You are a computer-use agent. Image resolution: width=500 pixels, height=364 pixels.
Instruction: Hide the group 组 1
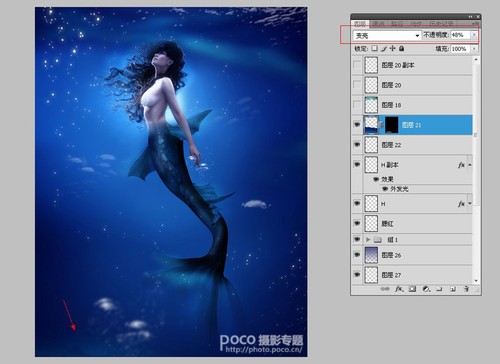357,239
